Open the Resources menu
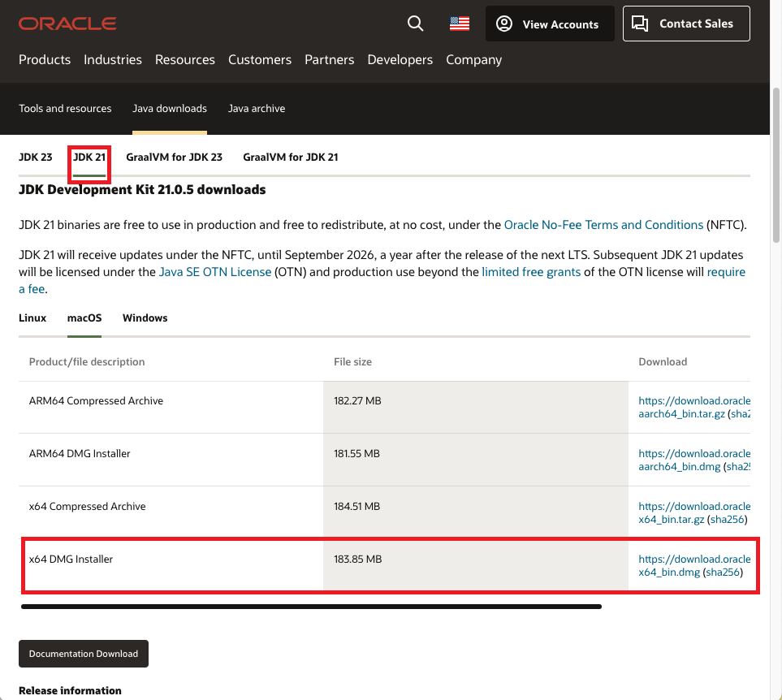This screenshot has width=782, height=700. click(x=185, y=60)
